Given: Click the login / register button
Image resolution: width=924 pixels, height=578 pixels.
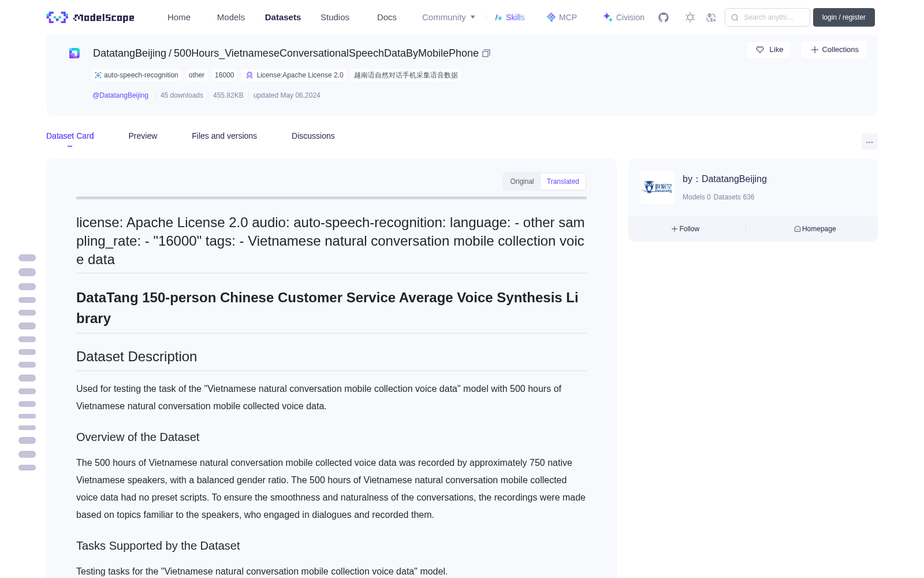Looking at the screenshot, I should click(x=844, y=17).
